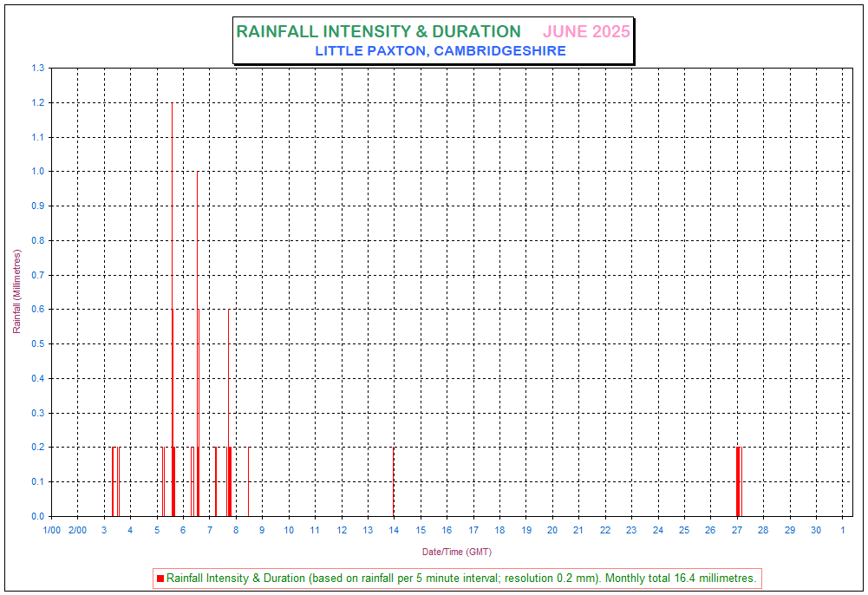This screenshot has width=868, height=595.
Task: Click the 1.2 mm rainfall spike on day 5
Action: coord(173,310)
